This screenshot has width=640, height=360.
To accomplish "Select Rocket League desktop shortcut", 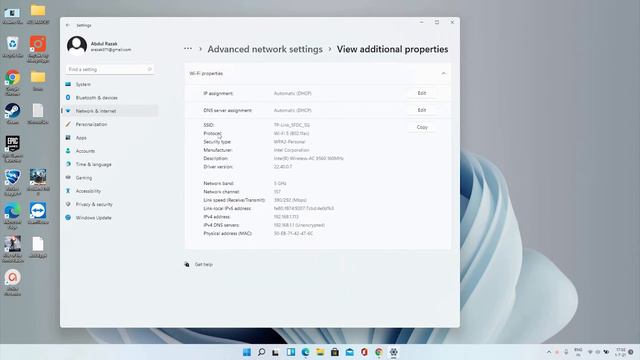I will tap(13, 182).
